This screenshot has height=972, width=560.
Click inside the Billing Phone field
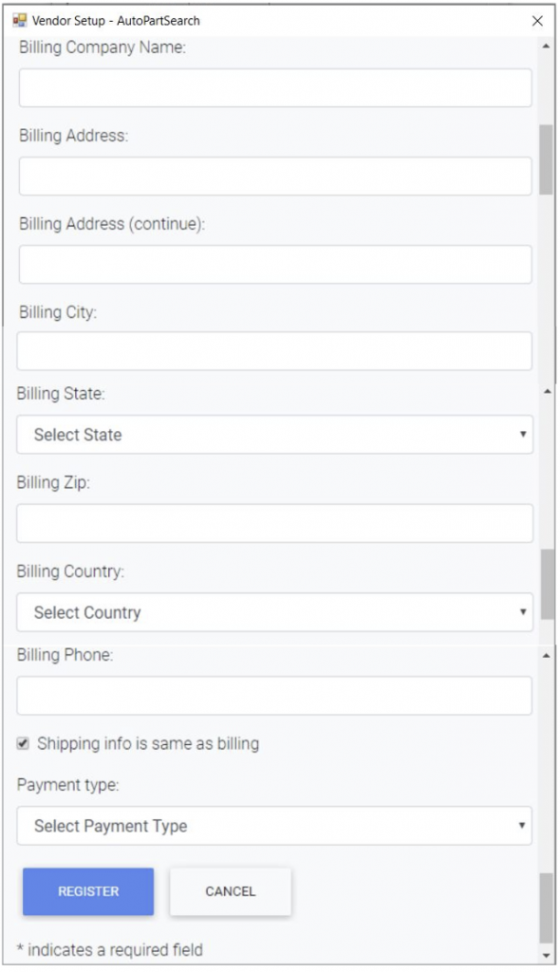(x=274, y=696)
